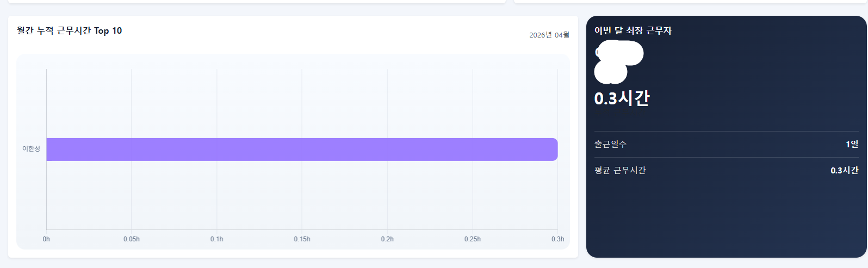Click the 0.1h axis tick label
This screenshot has height=268, width=868.
tap(217, 239)
